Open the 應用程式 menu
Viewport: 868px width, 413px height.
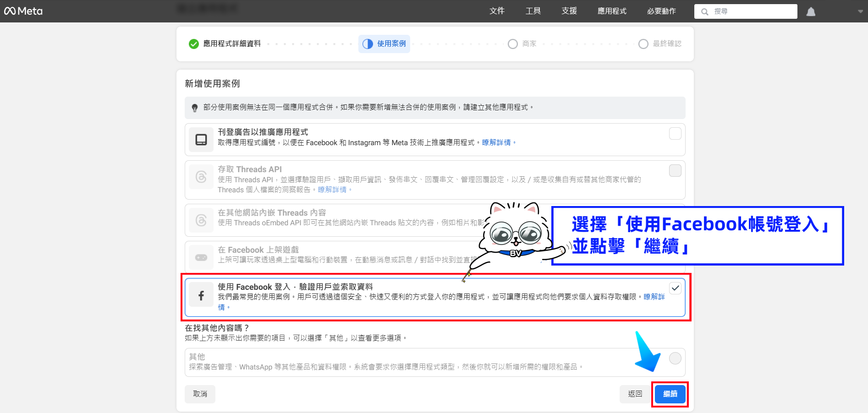coord(612,11)
